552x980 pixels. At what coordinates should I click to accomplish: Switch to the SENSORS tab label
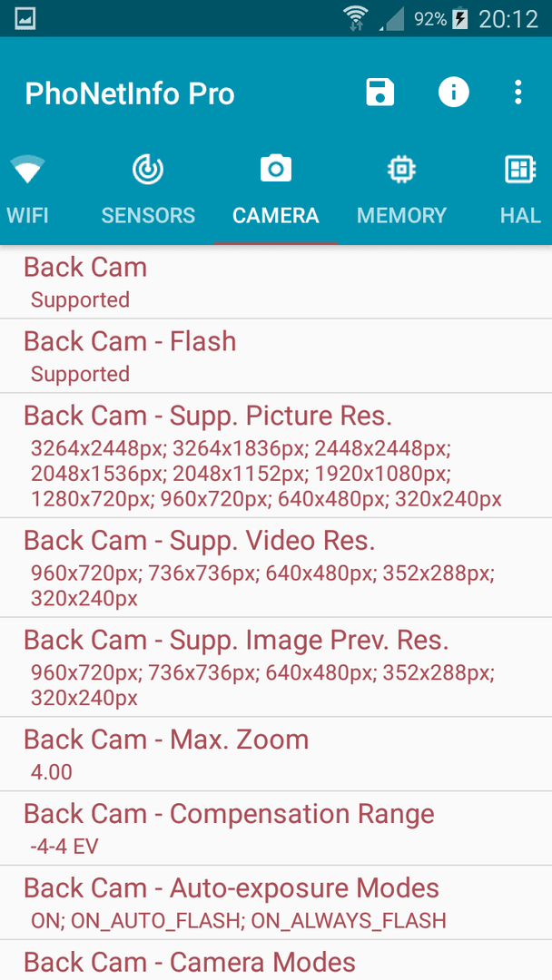(x=148, y=216)
